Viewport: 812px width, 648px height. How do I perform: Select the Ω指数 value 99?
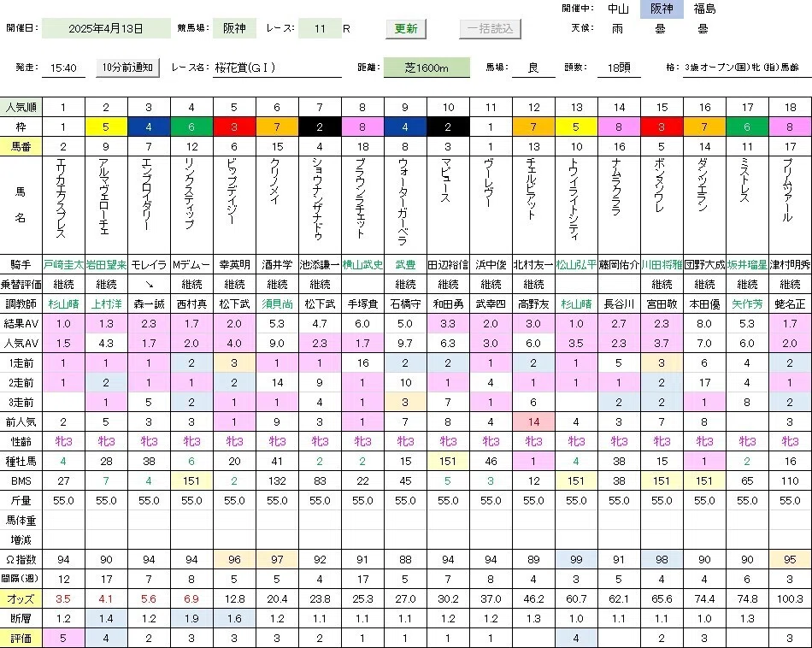[576, 559]
